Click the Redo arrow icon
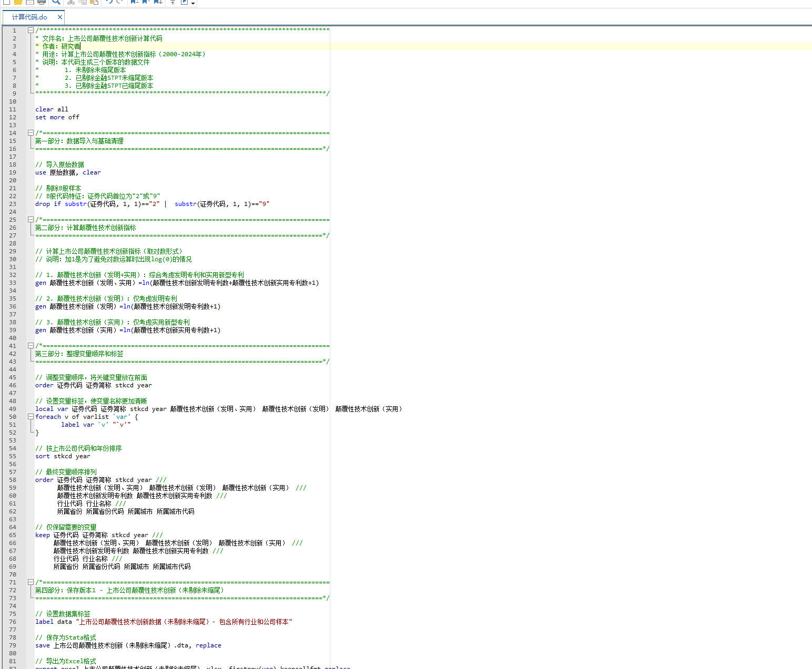Viewport: 812px width, 669px height. [x=120, y=2]
